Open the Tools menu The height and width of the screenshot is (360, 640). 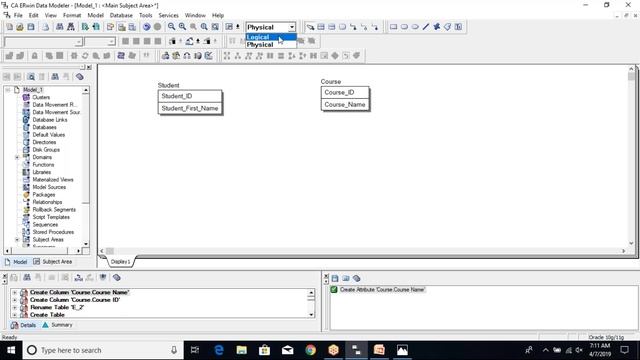pos(145,15)
